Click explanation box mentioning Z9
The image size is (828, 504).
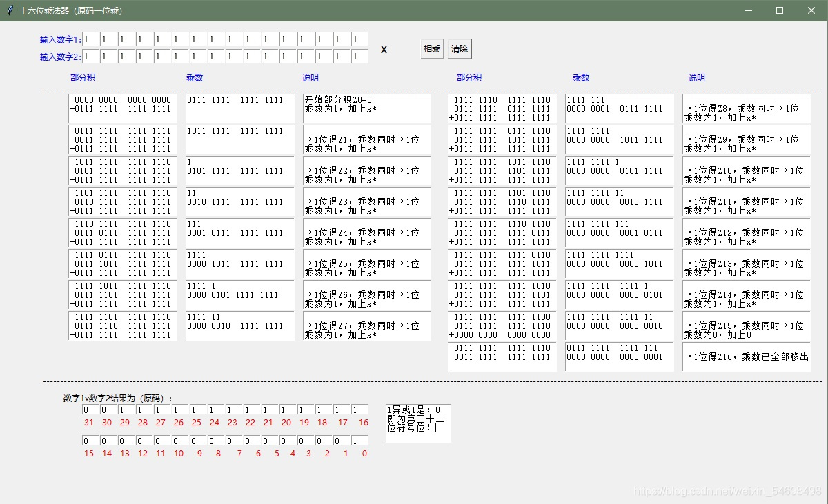click(x=747, y=140)
